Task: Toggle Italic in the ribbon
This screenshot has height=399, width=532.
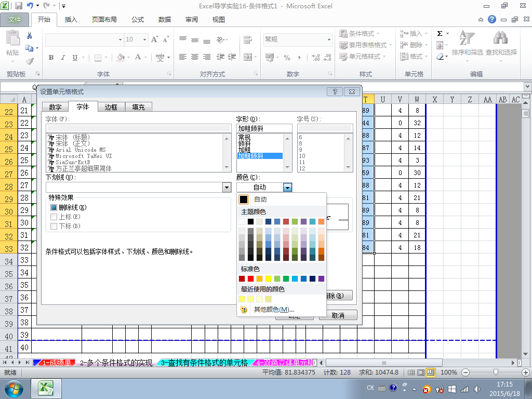Action: [63, 57]
